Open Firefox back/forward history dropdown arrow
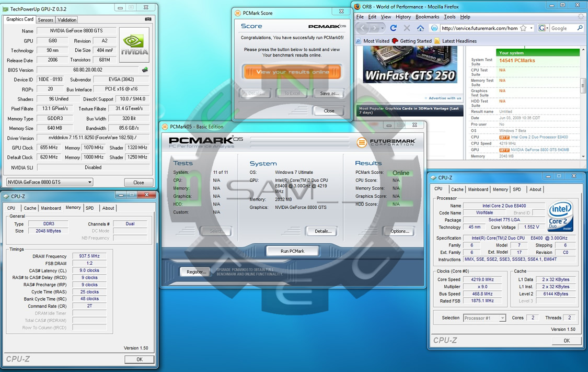 (382, 28)
